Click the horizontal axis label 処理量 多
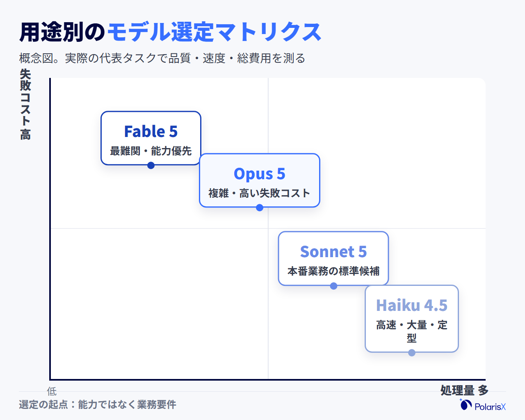 point(464,390)
